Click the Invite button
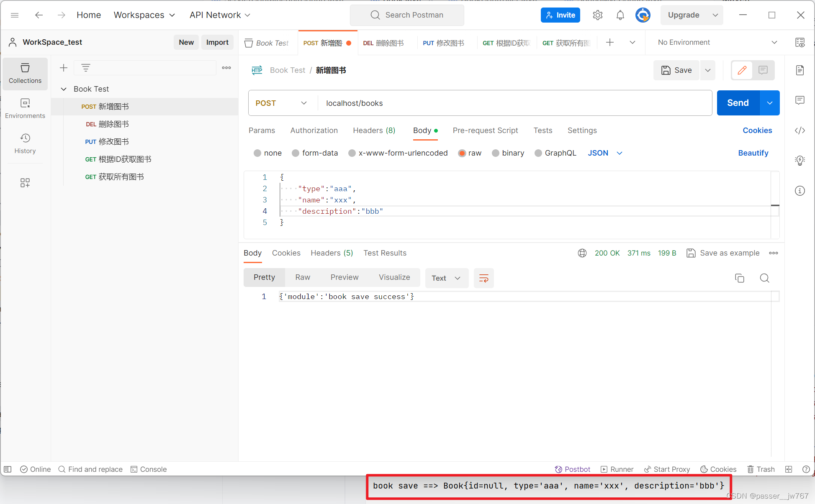The width and height of the screenshot is (815, 504). pos(560,15)
